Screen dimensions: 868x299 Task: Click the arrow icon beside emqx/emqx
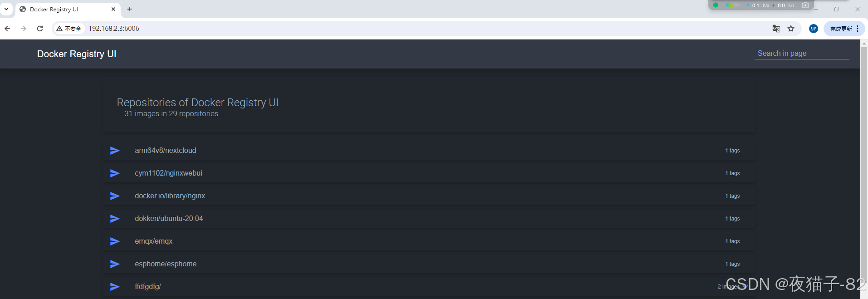click(115, 241)
